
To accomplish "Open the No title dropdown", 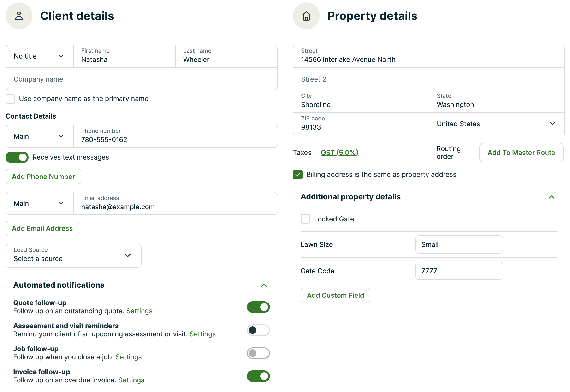I will click(x=39, y=56).
